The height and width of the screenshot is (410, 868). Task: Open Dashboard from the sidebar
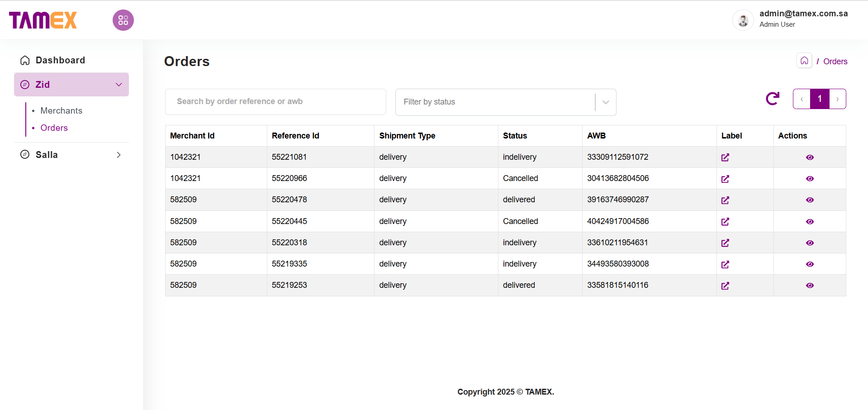[60, 60]
